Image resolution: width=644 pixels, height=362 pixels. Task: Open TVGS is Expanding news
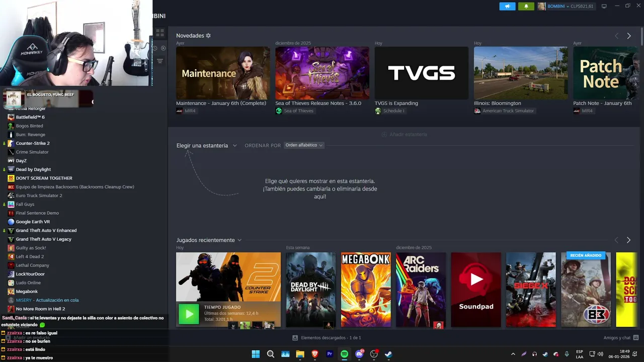(422, 73)
